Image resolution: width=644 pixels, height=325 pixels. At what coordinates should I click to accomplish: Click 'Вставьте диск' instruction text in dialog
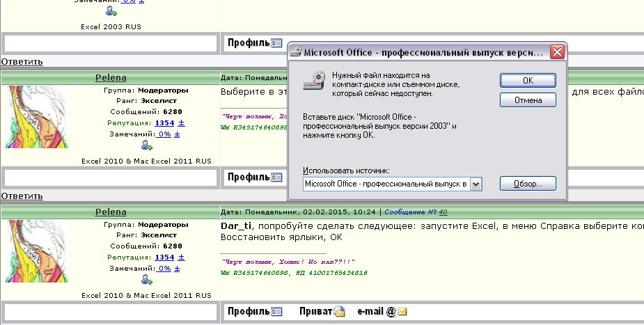[x=380, y=126]
